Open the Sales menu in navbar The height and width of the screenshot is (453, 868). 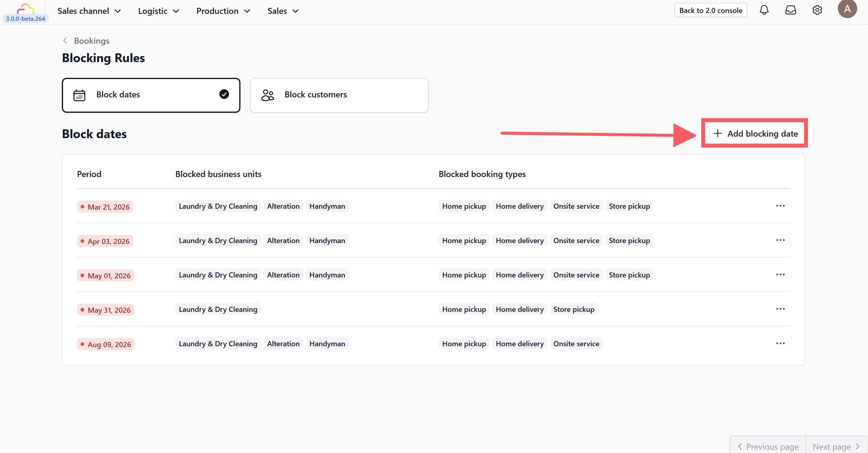point(283,11)
